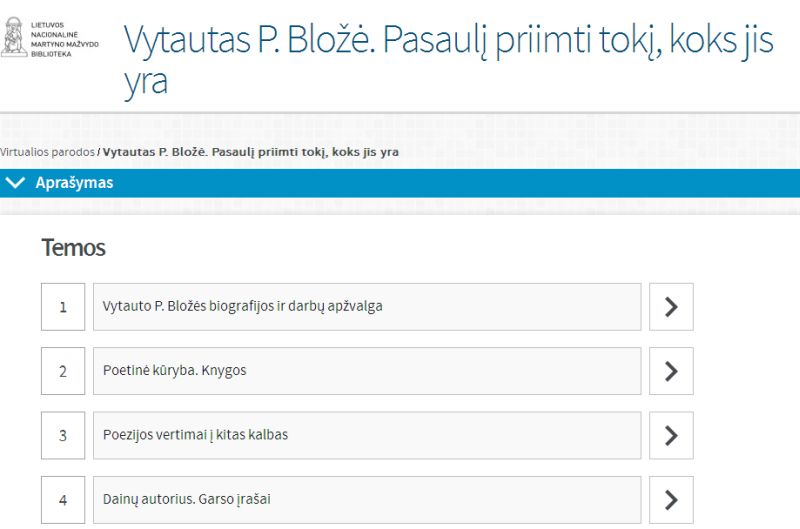Image resolution: width=800 pixels, height=529 pixels.
Task: Click the arrow button beside topic 1
Action: [671, 307]
